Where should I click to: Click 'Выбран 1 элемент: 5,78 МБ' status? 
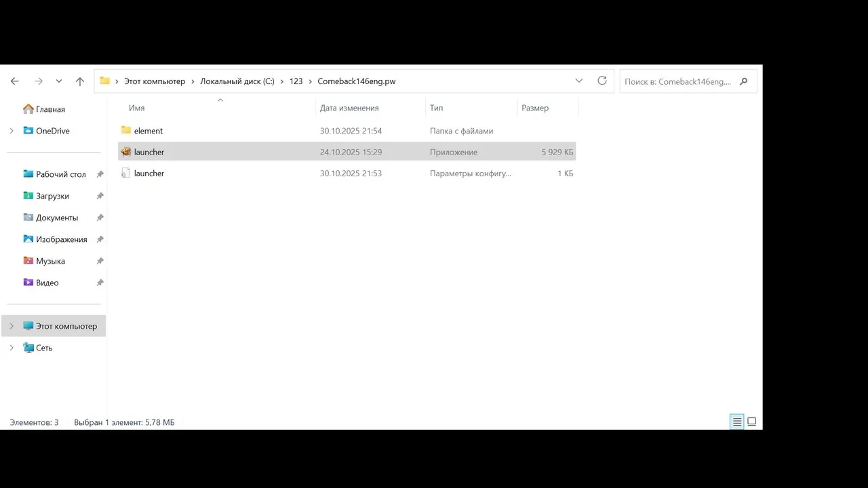pos(124,422)
